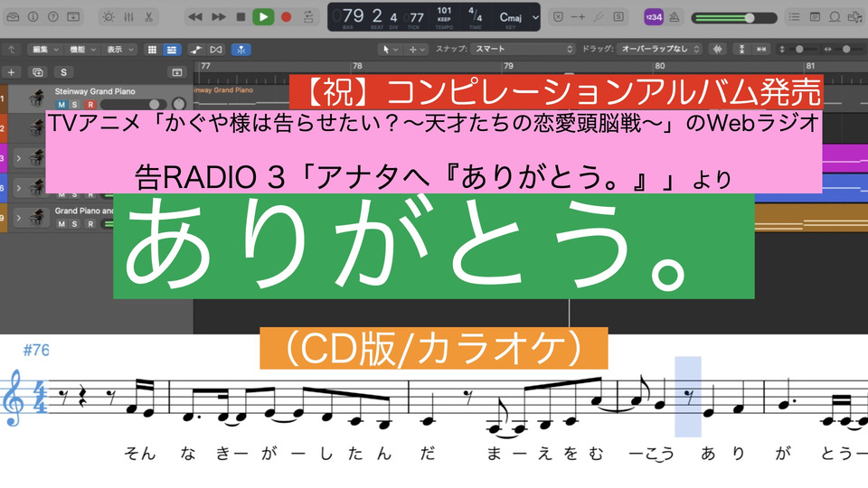Toggle vertical auto zoom icon
The height and width of the screenshot is (488, 868).
[x=741, y=49]
